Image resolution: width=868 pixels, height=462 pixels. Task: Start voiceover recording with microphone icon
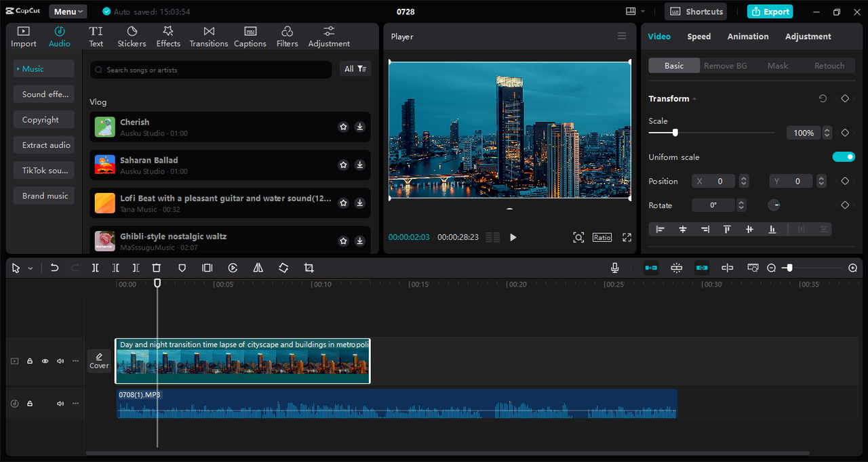coord(614,268)
